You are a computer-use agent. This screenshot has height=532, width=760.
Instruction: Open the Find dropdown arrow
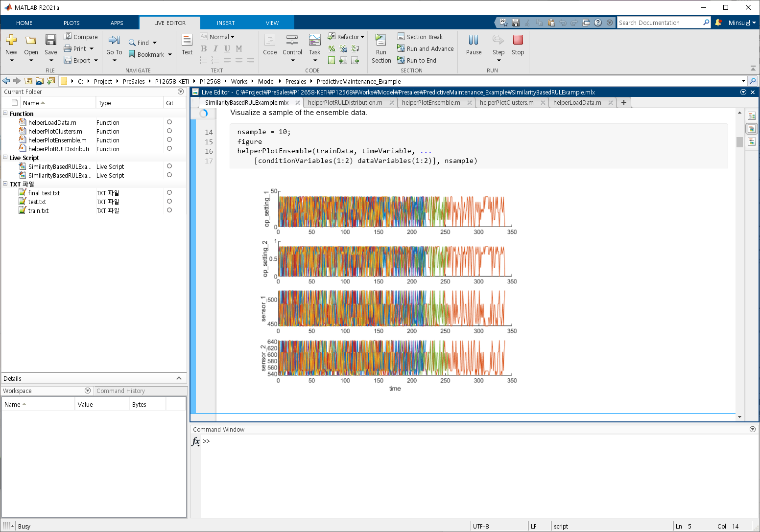155,43
